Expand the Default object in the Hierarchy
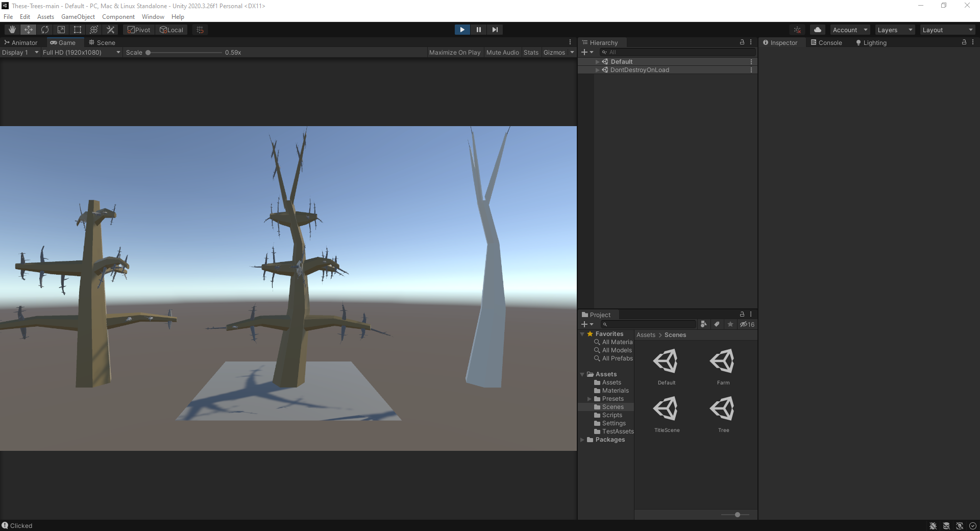 tap(598, 61)
